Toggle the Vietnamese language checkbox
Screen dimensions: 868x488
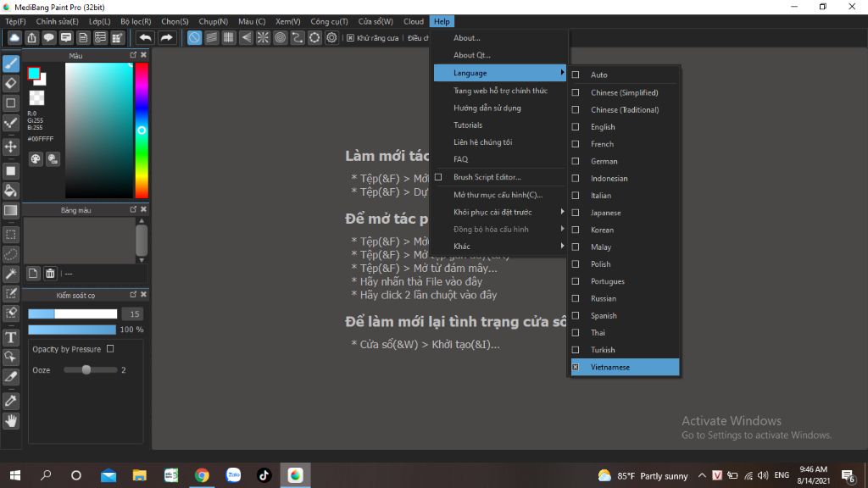pyautogui.click(x=576, y=367)
